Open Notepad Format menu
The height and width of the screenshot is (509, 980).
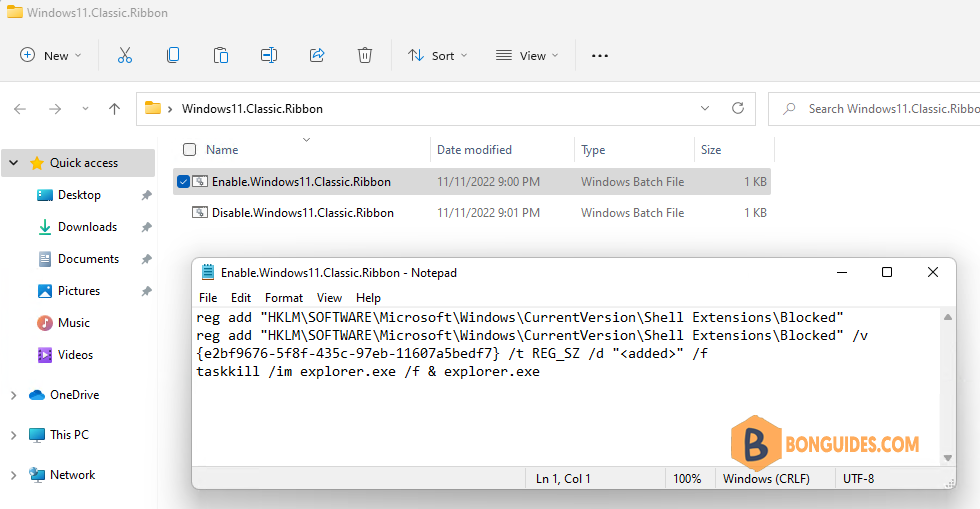284,298
